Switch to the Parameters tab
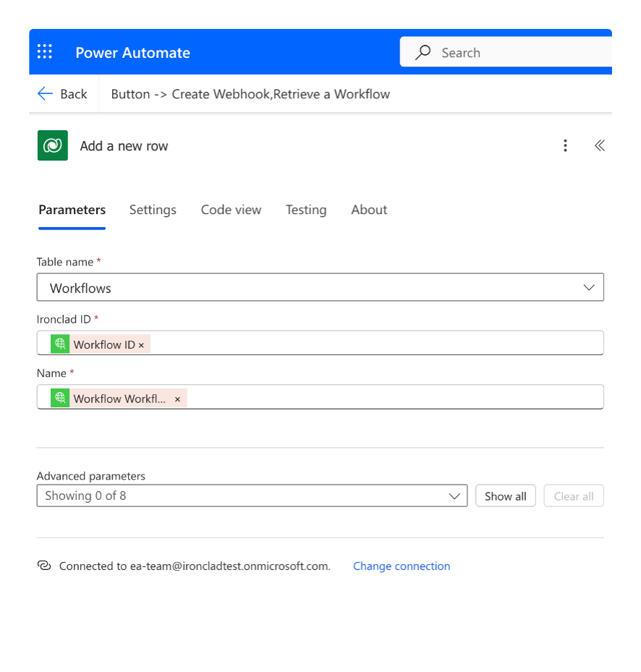641x672 pixels. pos(72,210)
